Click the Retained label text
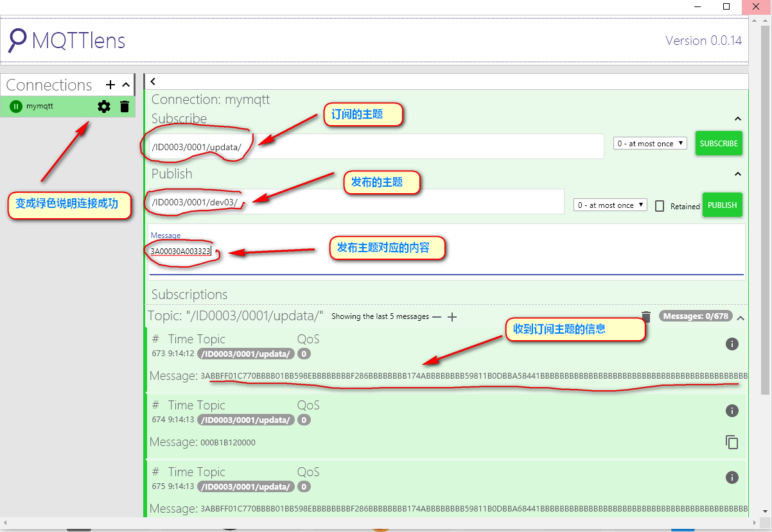Image resolution: width=772 pixels, height=532 pixels. point(685,207)
